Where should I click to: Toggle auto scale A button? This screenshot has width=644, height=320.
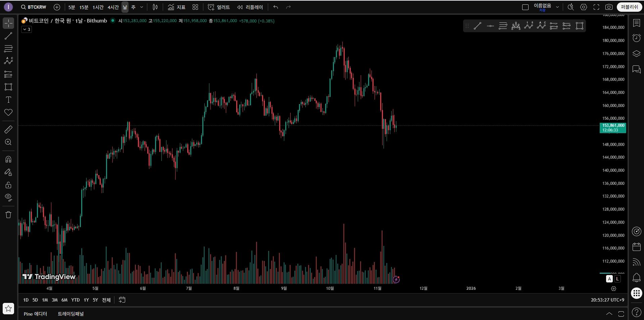tap(609, 279)
